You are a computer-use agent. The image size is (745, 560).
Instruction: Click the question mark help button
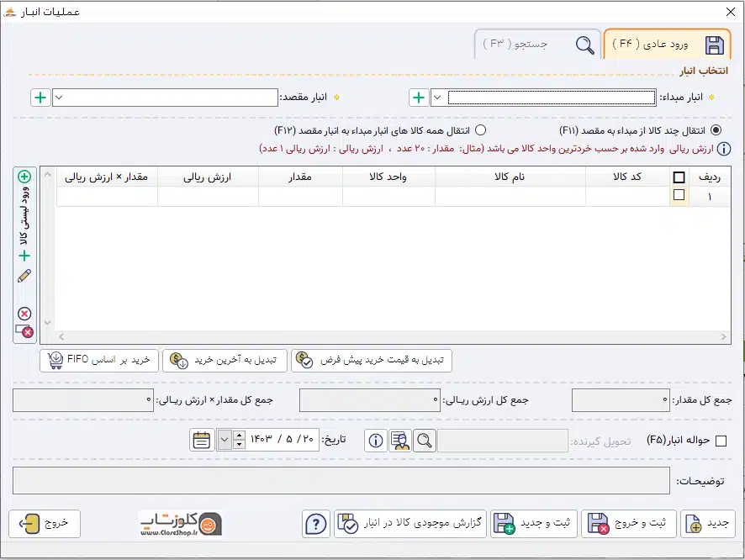point(316,524)
